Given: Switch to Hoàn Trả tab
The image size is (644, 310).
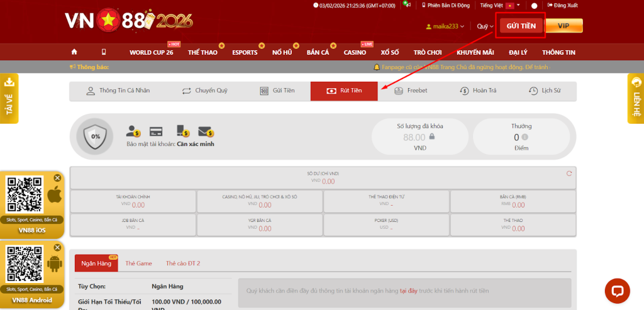Looking at the screenshot, I should 478,91.
